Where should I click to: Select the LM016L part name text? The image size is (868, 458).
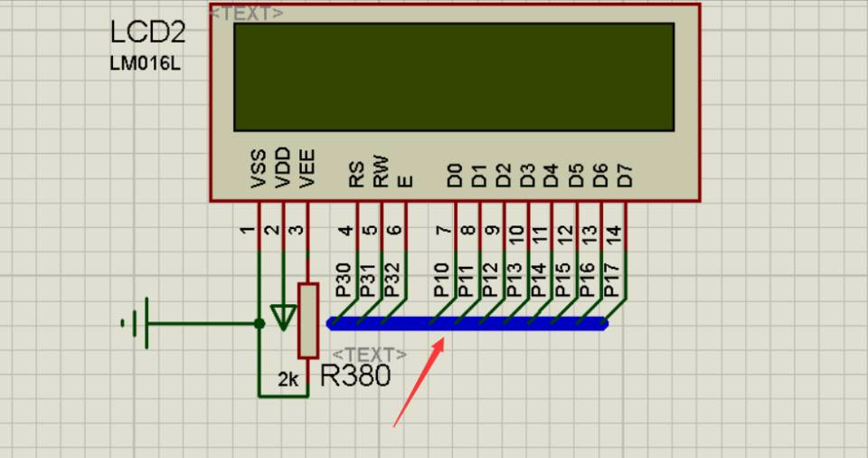coord(145,63)
